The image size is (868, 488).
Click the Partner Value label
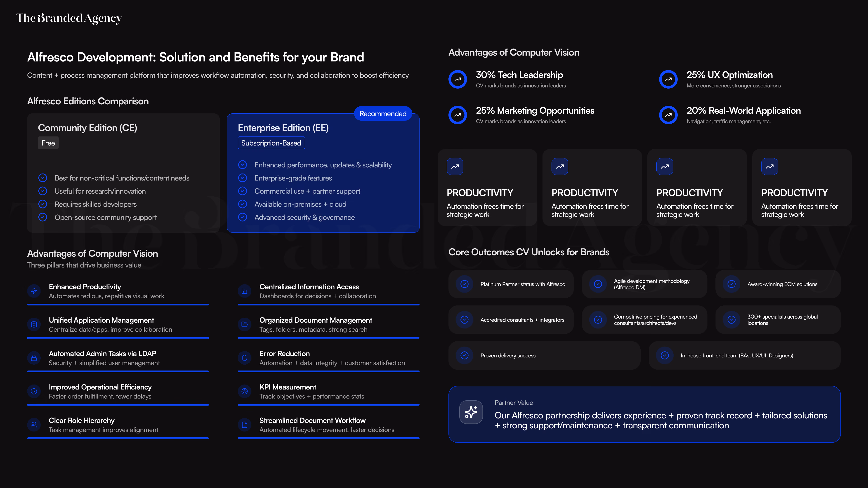(x=514, y=403)
